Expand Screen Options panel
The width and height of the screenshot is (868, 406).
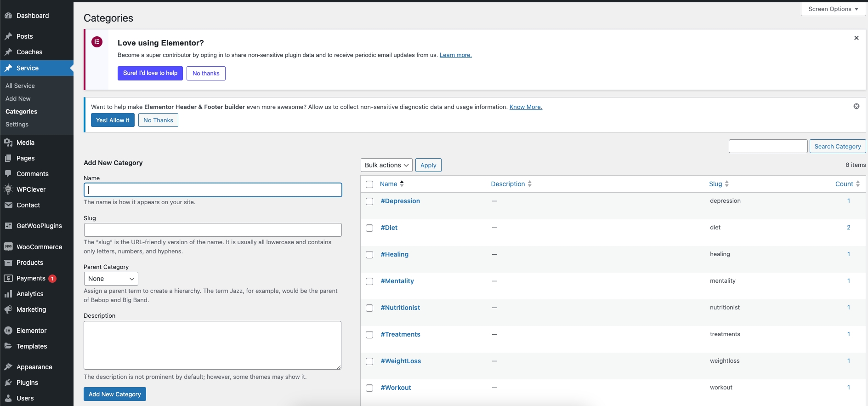(833, 9)
